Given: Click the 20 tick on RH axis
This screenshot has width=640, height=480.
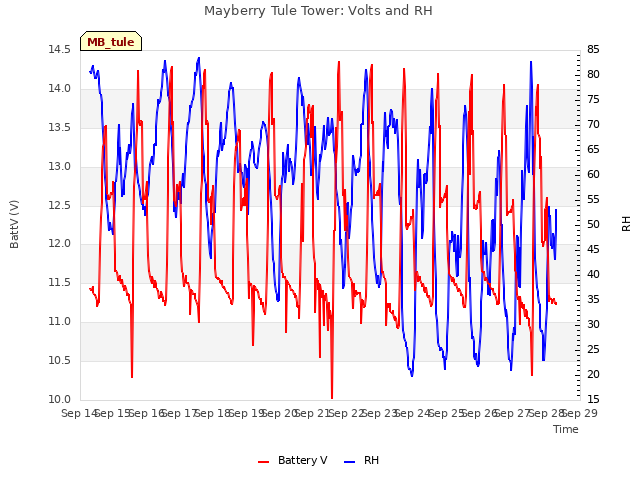Looking at the screenshot, I should point(593,374).
